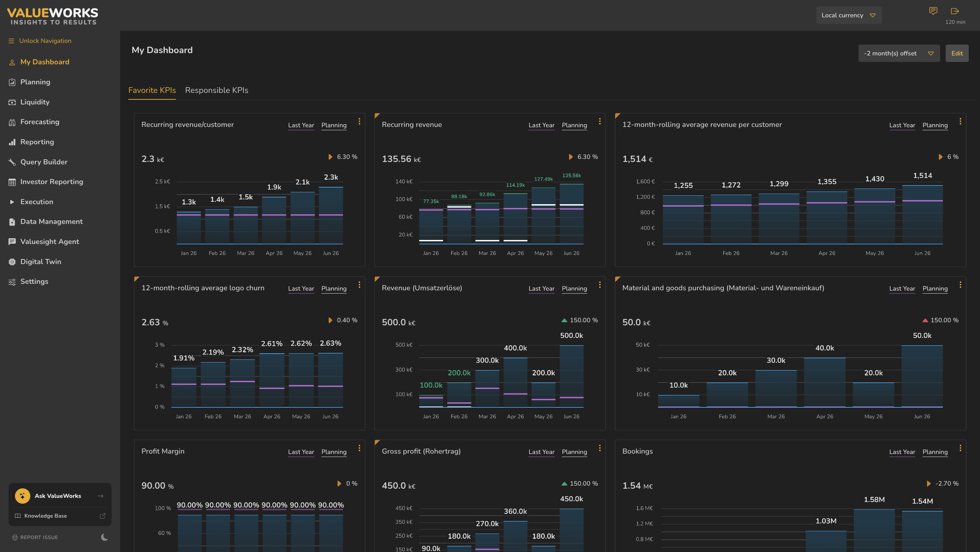This screenshot has width=980, height=552.
Task: Toggle Planning on Revenue (Umsatzerlöse) card
Action: pyautogui.click(x=574, y=288)
